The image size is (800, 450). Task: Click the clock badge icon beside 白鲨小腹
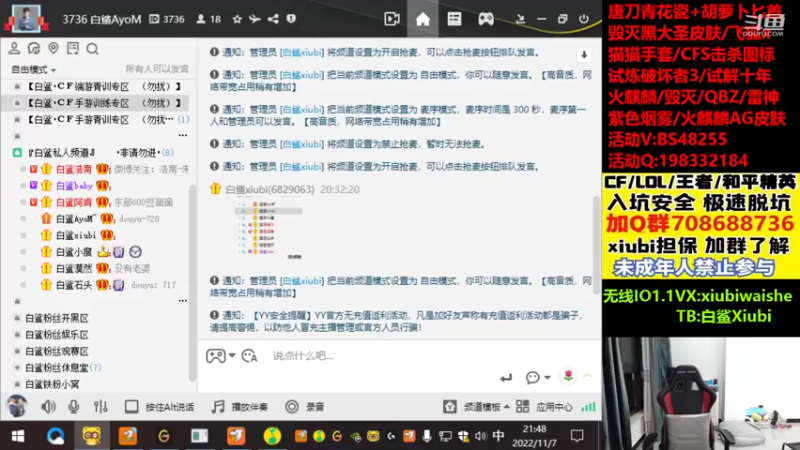[135, 252]
